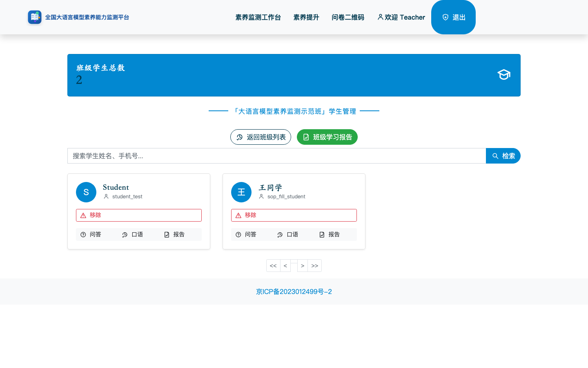This screenshot has height=368, width=588.
Task: Go to first page with << button
Action: (273, 266)
